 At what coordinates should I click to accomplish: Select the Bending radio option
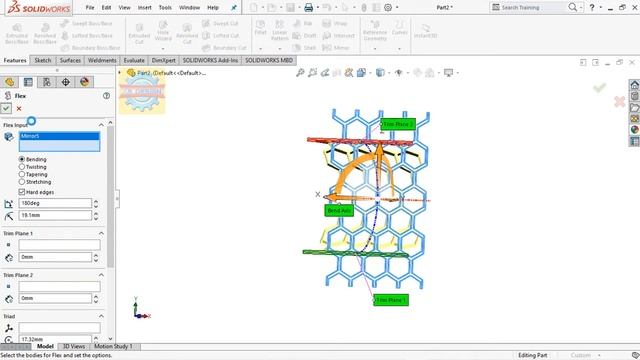[x=22, y=159]
